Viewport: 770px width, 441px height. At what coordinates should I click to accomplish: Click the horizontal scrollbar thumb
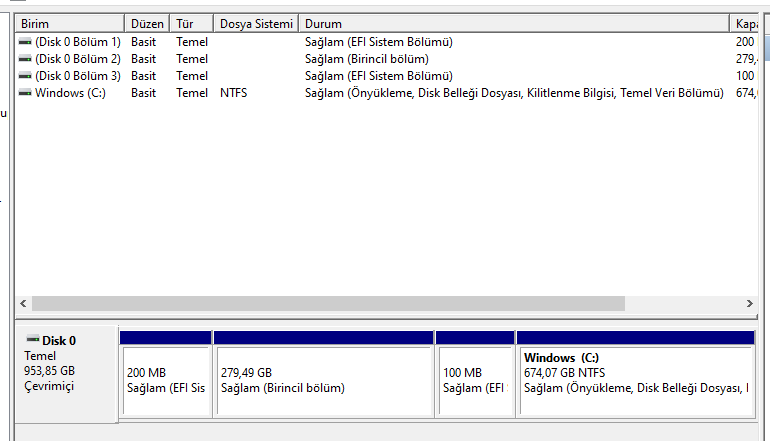pos(328,303)
